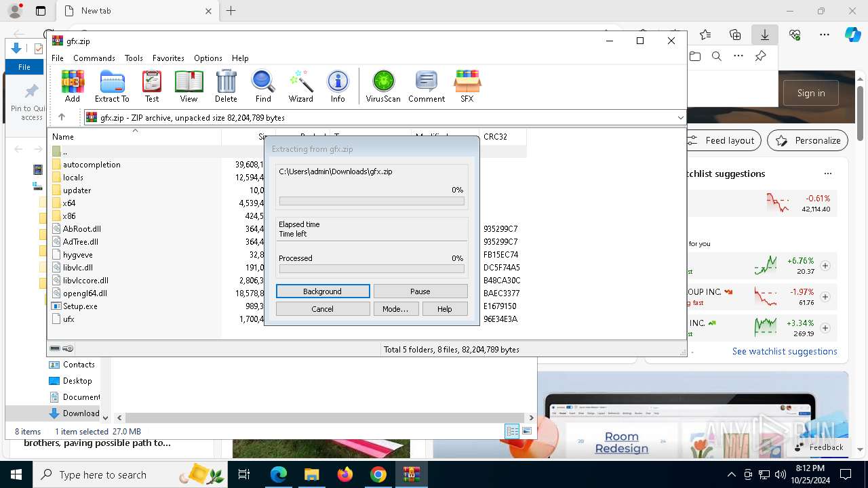Viewport: 868px width, 488px height.
Task: Open the Commands menu
Action: (94, 58)
